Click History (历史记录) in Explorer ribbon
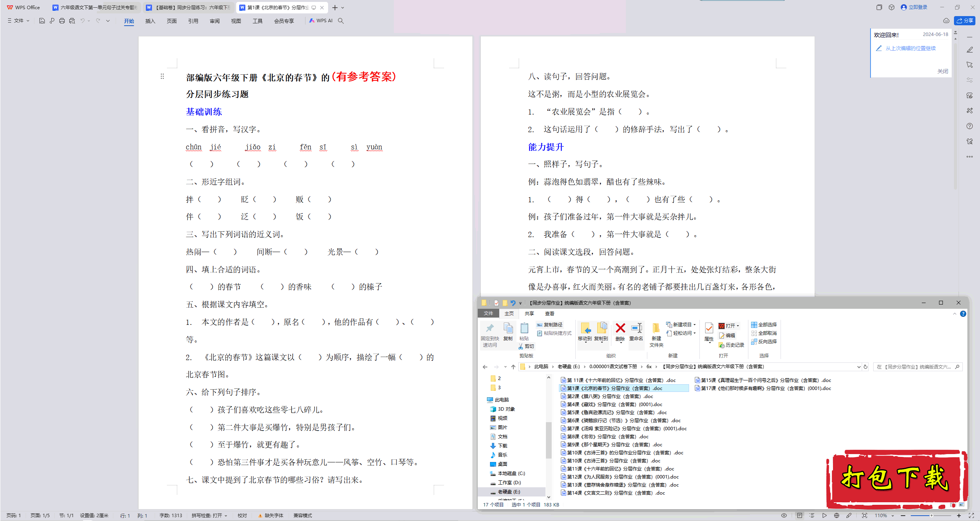 pos(732,345)
